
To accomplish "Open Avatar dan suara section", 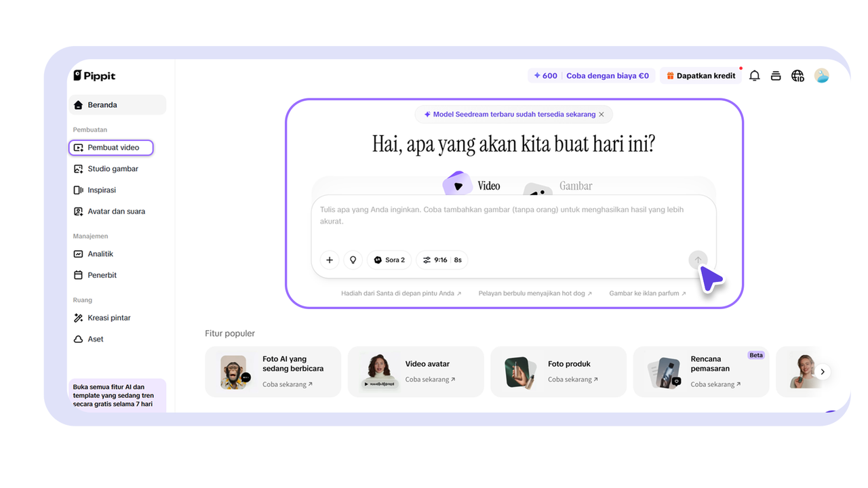I will [x=116, y=211].
